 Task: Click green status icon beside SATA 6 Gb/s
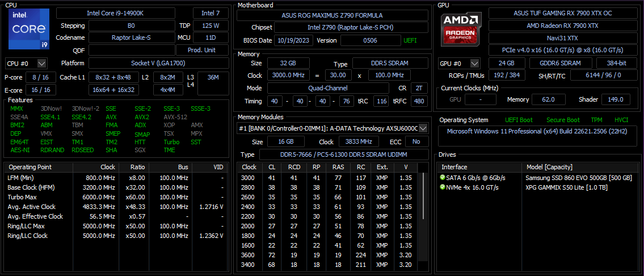443,178
